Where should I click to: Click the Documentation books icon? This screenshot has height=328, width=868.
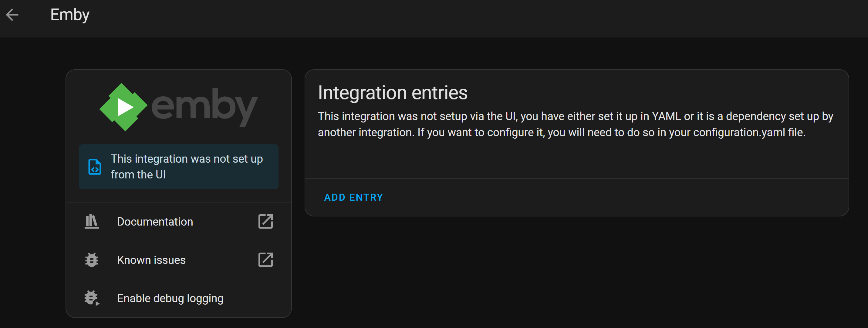click(91, 222)
